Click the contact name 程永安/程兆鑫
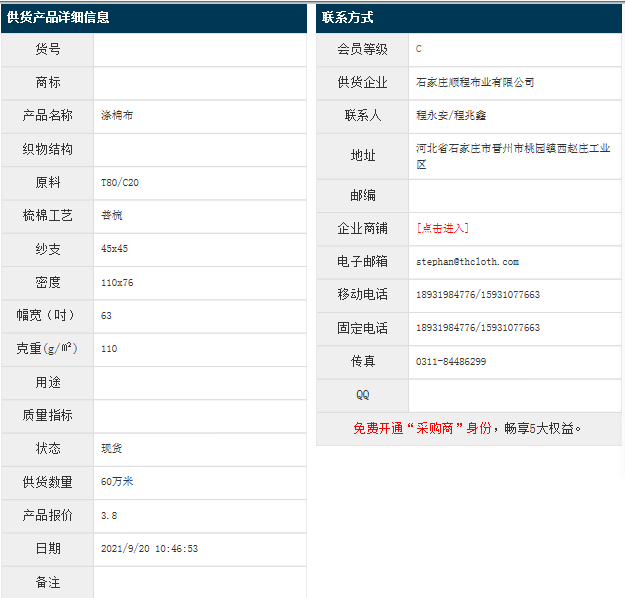625x598 pixels. [x=451, y=116]
